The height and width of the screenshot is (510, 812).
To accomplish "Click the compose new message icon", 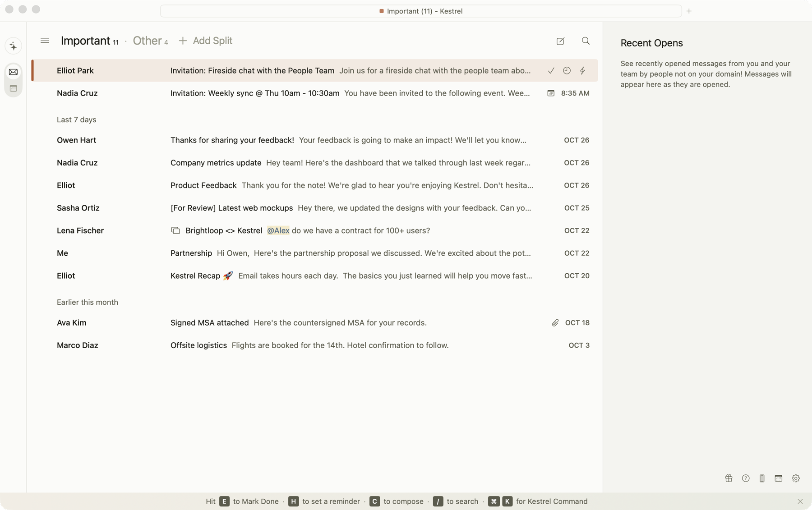I will 560,41.
